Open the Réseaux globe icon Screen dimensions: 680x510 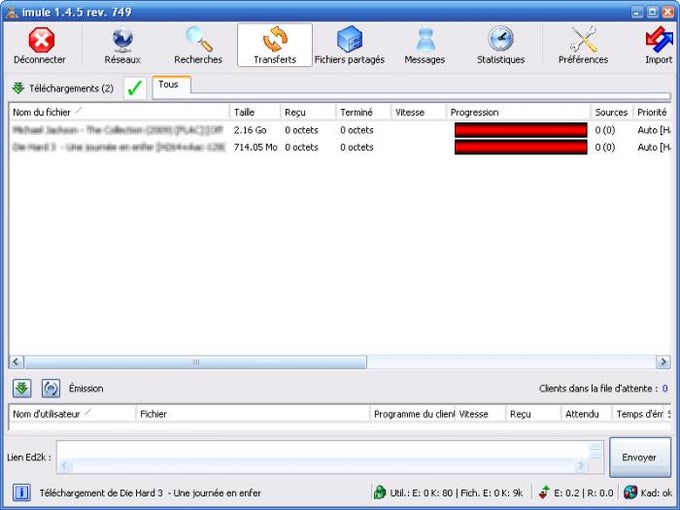pos(123,39)
